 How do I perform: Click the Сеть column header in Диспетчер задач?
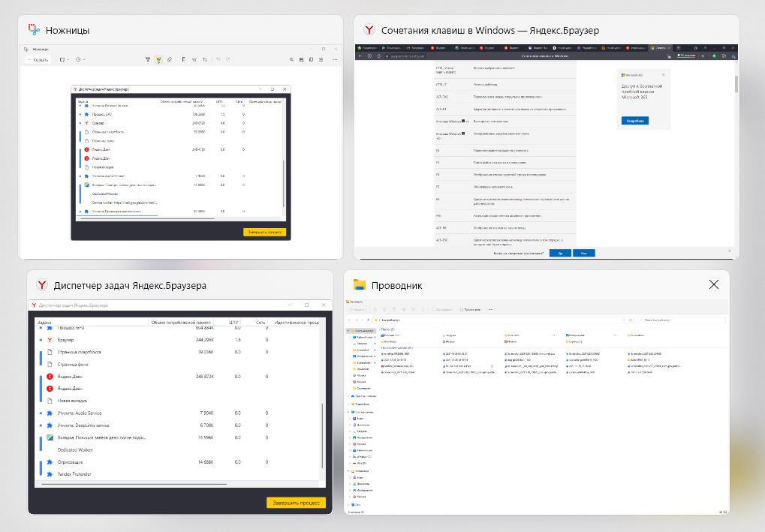(x=261, y=323)
